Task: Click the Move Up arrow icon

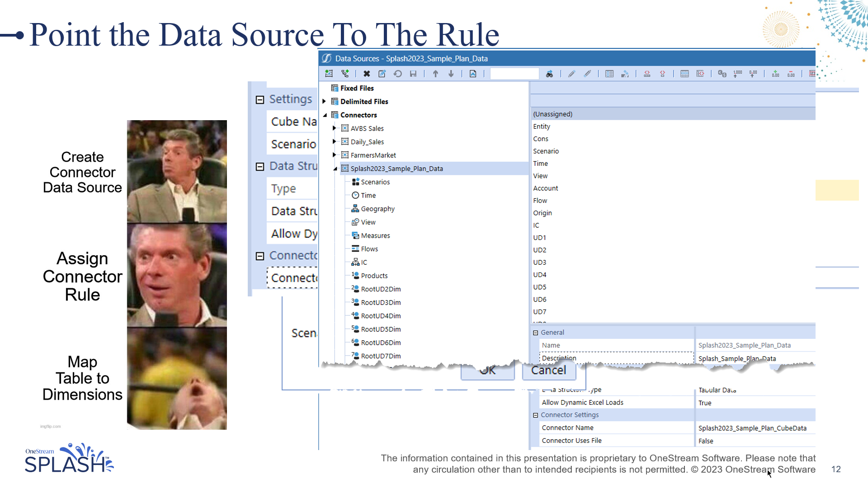Action: coord(435,74)
